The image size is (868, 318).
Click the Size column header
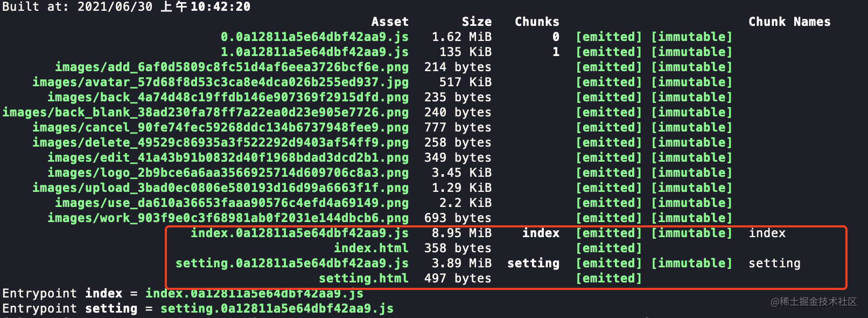pyautogui.click(x=477, y=22)
